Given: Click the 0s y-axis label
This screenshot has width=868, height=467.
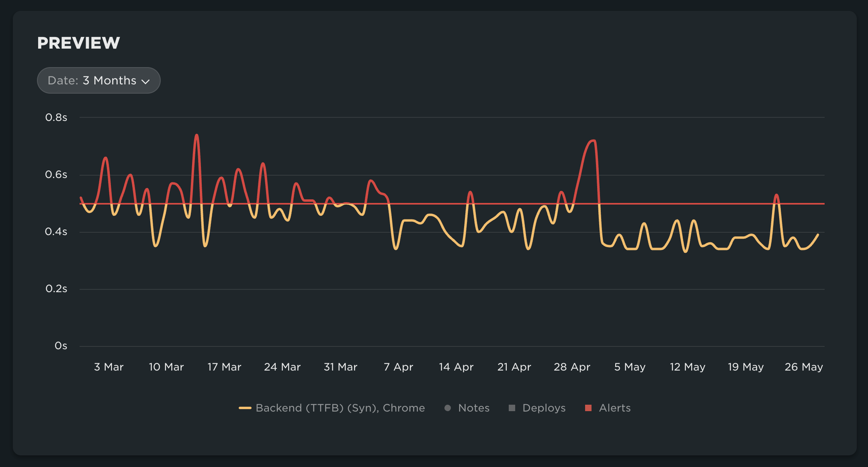Looking at the screenshot, I should click(x=61, y=346).
